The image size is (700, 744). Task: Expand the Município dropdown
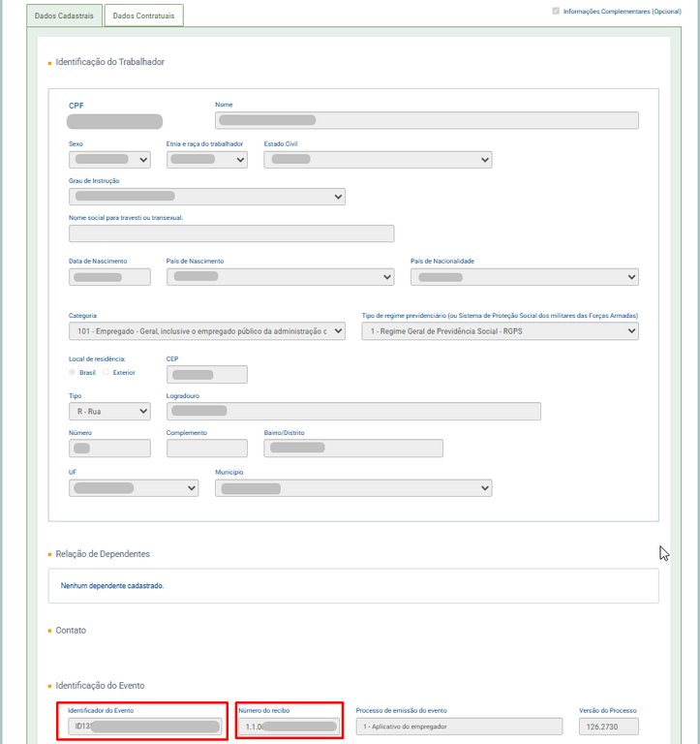coord(352,488)
